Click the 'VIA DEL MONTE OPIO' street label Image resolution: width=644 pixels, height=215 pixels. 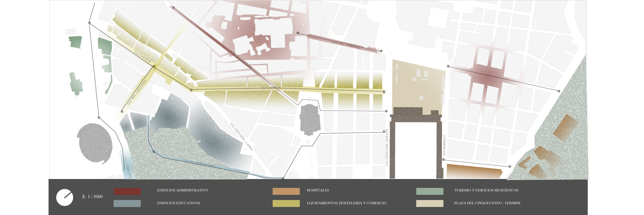click(x=199, y=163)
